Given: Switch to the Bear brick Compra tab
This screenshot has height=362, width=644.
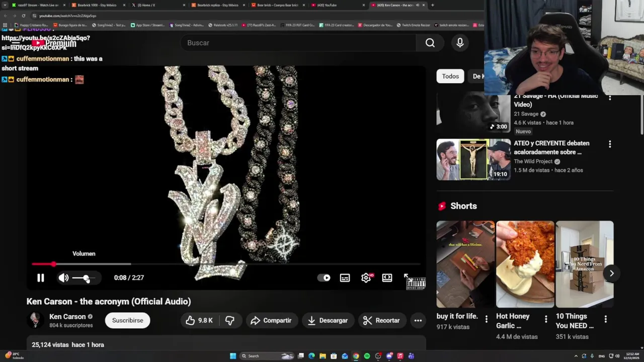Looking at the screenshot, I should coord(277,5).
